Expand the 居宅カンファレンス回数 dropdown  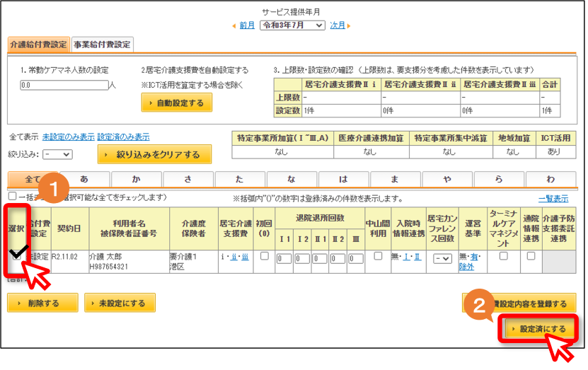click(442, 259)
